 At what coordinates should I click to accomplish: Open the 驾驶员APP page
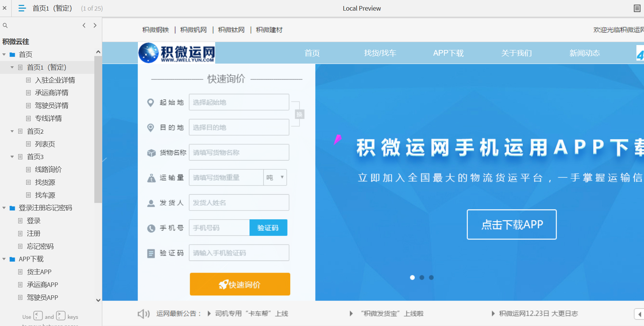pos(42,298)
